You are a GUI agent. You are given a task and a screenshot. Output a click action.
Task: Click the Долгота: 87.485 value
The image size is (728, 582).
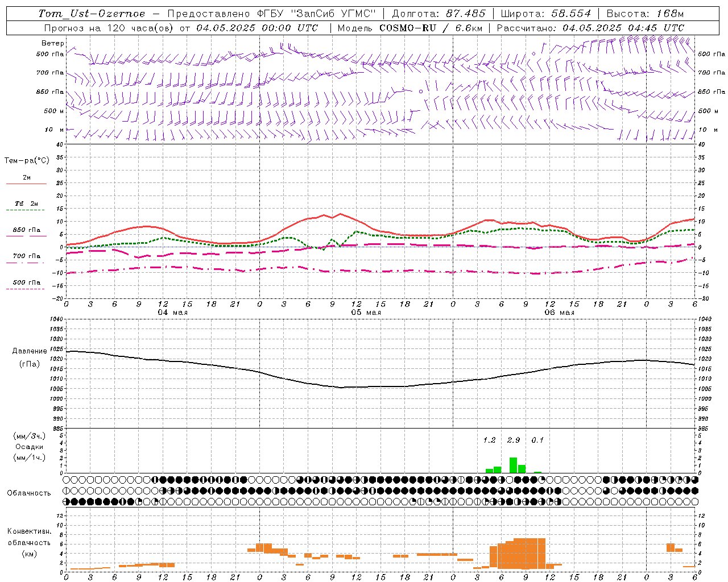[439, 14]
